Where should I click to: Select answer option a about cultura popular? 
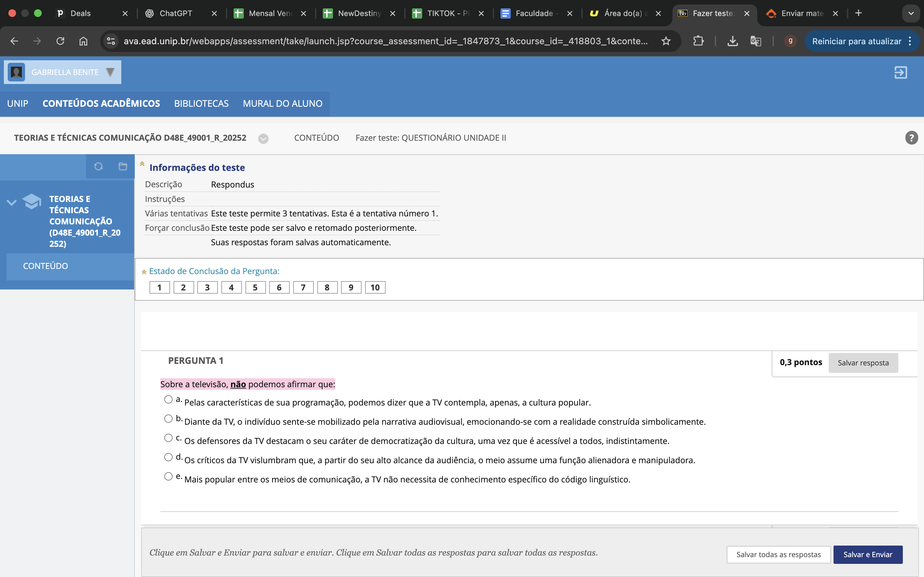[168, 399]
